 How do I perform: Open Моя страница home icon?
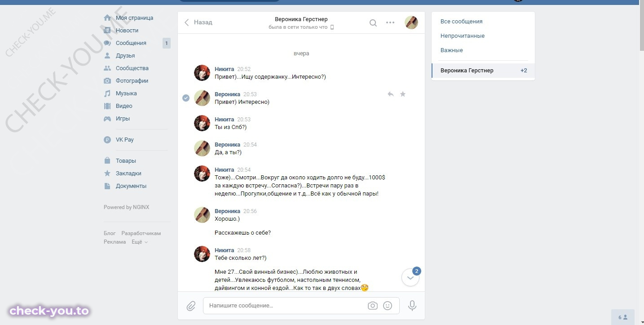click(x=107, y=18)
